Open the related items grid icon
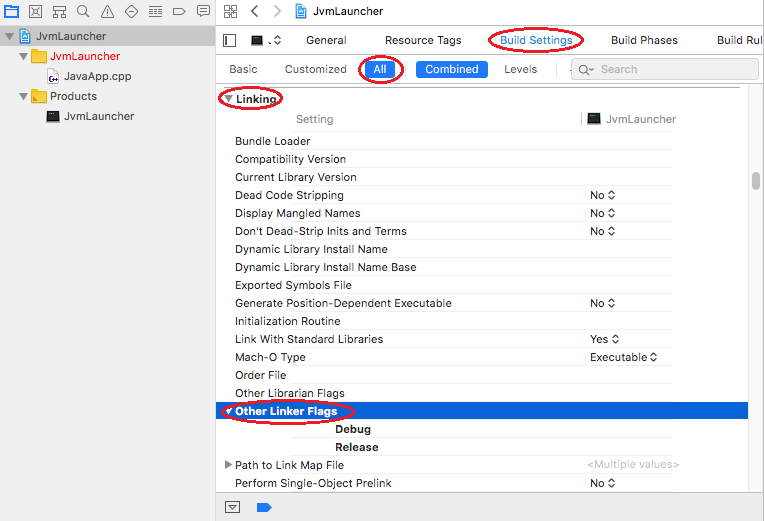Image resolution: width=764 pixels, height=521 pixels. click(230, 11)
